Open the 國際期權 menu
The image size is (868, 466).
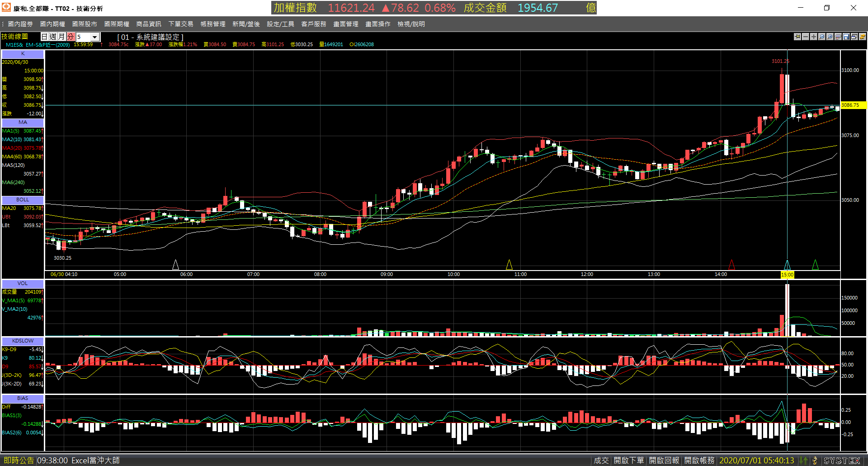pyautogui.click(x=117, y=24)
